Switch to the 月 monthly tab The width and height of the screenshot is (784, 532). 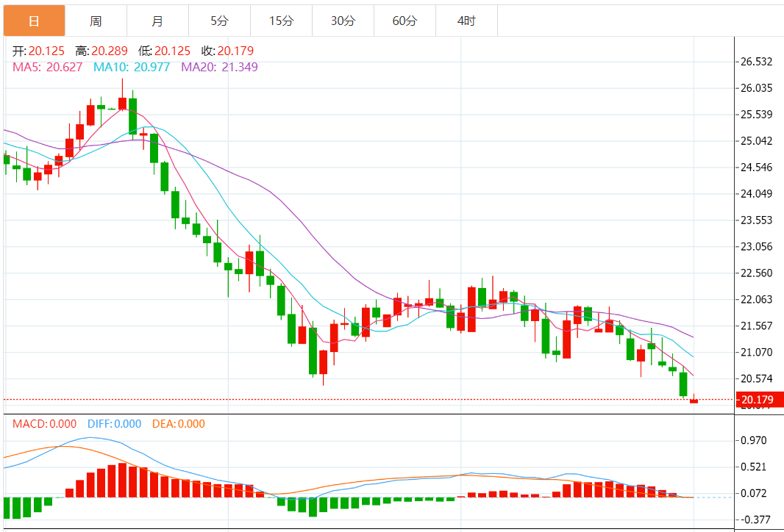tap(157, 21)
